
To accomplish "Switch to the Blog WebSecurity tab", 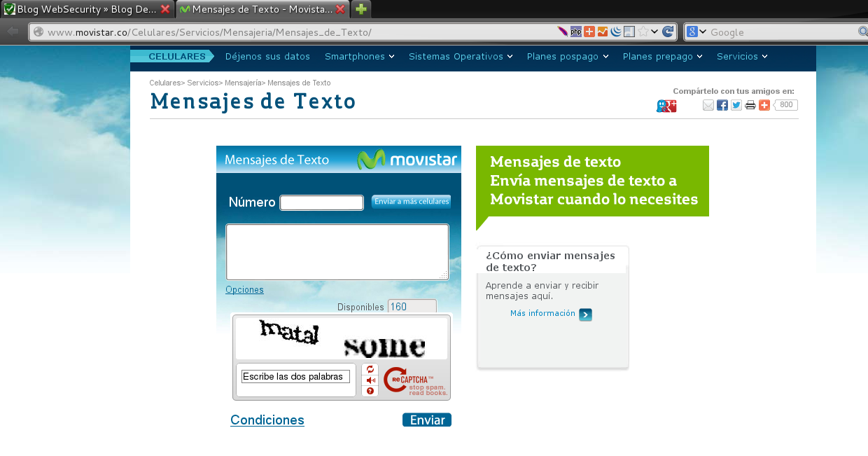I will pos(87,9).
